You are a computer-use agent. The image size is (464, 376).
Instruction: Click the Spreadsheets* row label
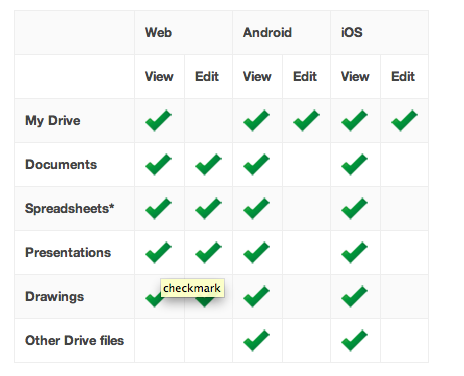pyautogui.click(x=70, y=209)
